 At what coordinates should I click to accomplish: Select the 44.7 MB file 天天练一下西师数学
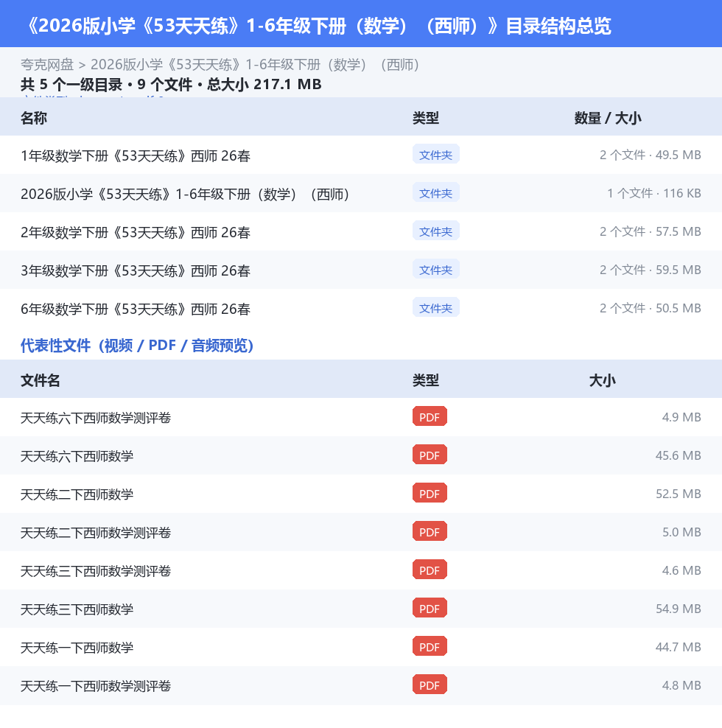click(x=77, y=648)
